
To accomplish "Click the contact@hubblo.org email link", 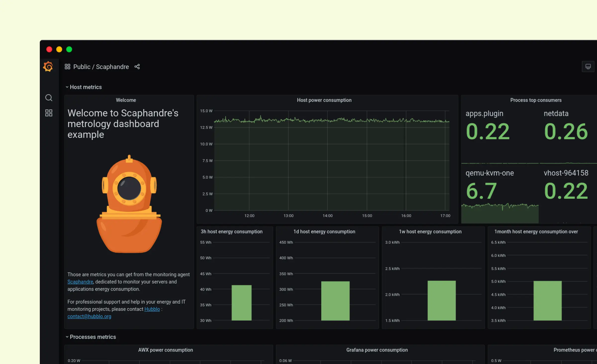I will coord(89,316).
